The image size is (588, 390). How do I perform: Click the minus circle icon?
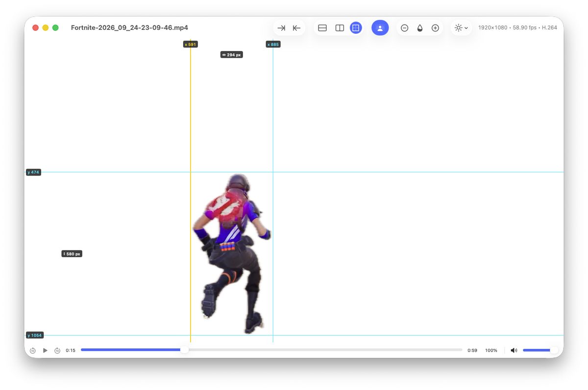[x=404, y=28]
